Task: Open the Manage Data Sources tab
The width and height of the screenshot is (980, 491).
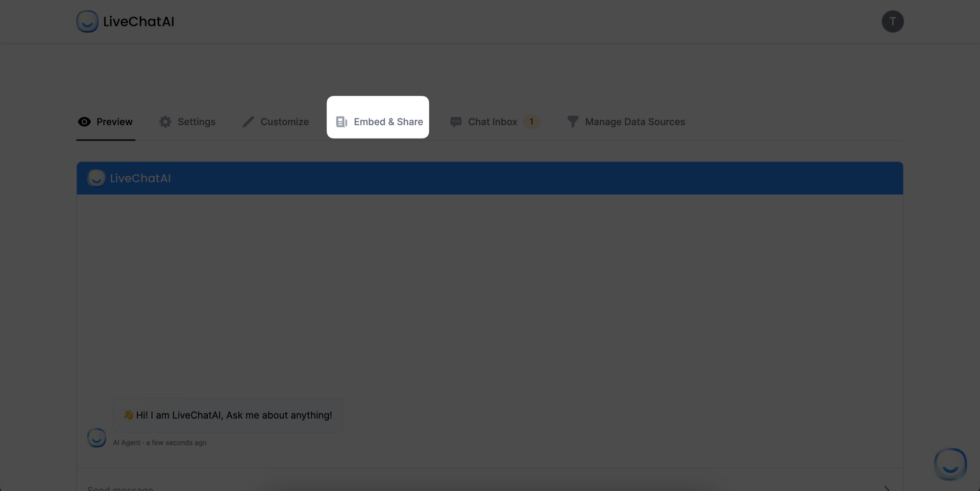Action: coord(626,122)
